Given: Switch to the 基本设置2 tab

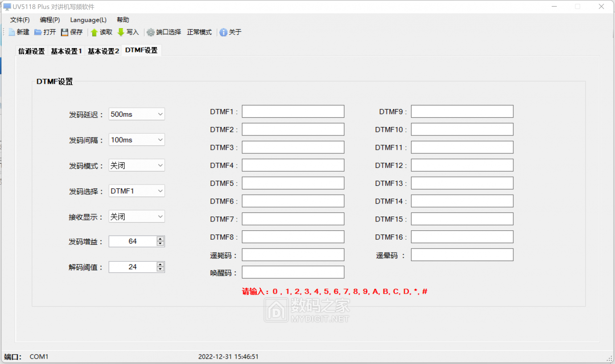Looking at the screenshot, I should (x=103, y=51).
